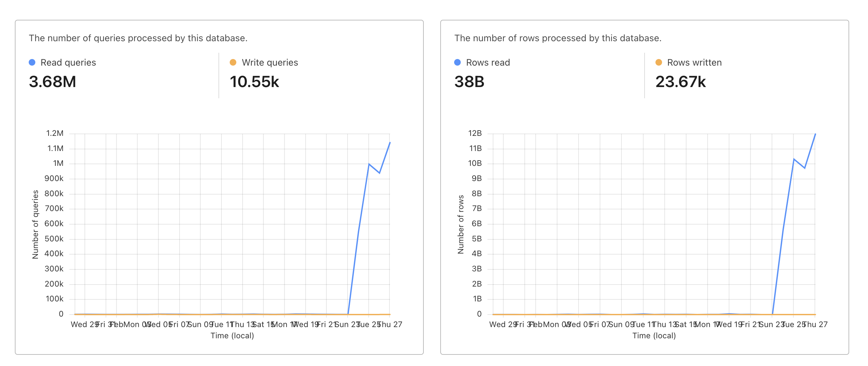Click 'Time (local)' under the queries chart
The height and width of the screenshot is (366, 868).
232,336
